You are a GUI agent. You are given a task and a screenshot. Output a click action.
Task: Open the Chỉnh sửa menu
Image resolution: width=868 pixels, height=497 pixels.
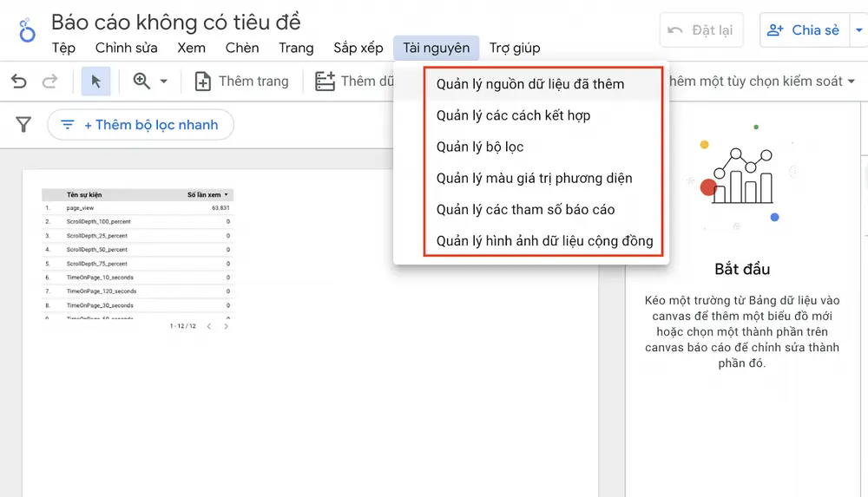[x=126, y=49]
